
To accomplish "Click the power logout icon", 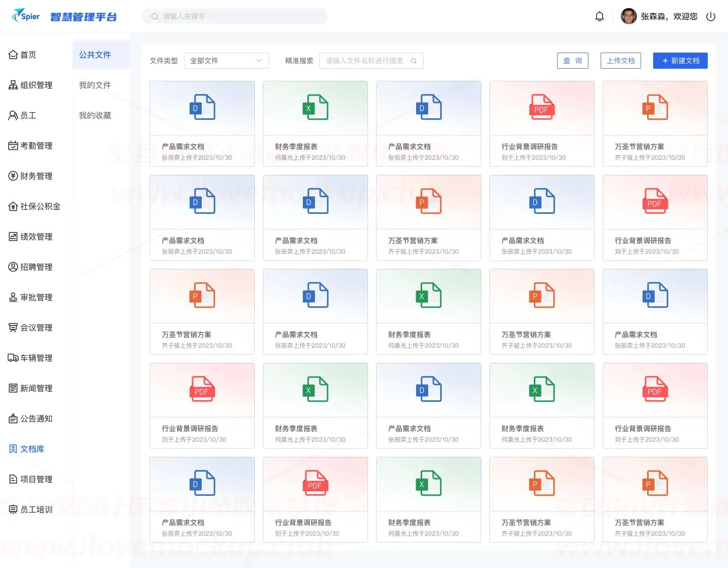I will point(711,16).
